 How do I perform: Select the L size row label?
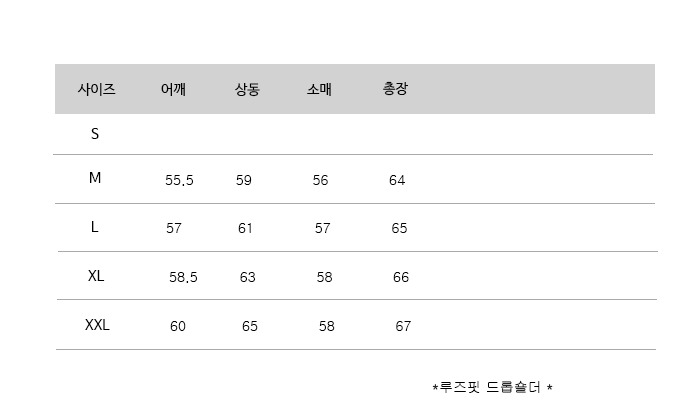[x=95, y=227]
